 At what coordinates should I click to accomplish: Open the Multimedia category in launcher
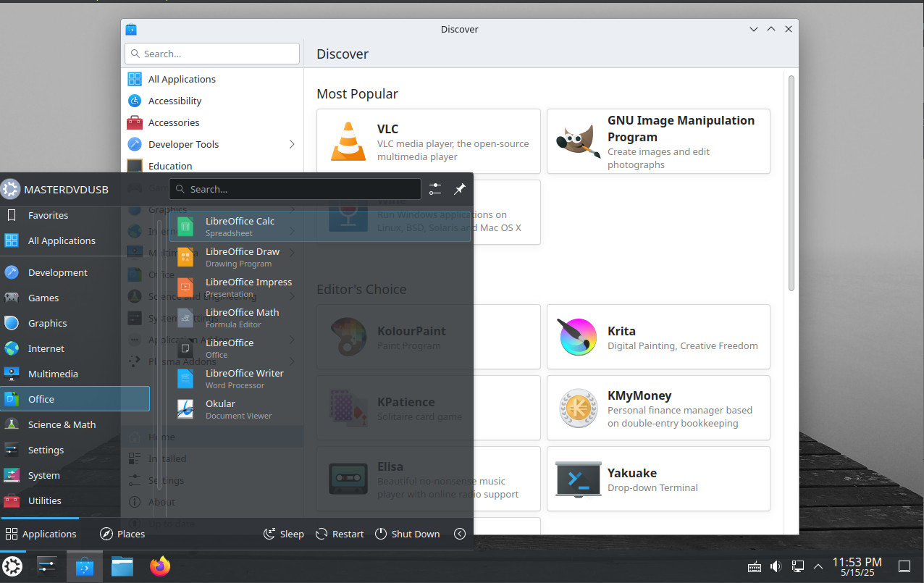point(75,374)
